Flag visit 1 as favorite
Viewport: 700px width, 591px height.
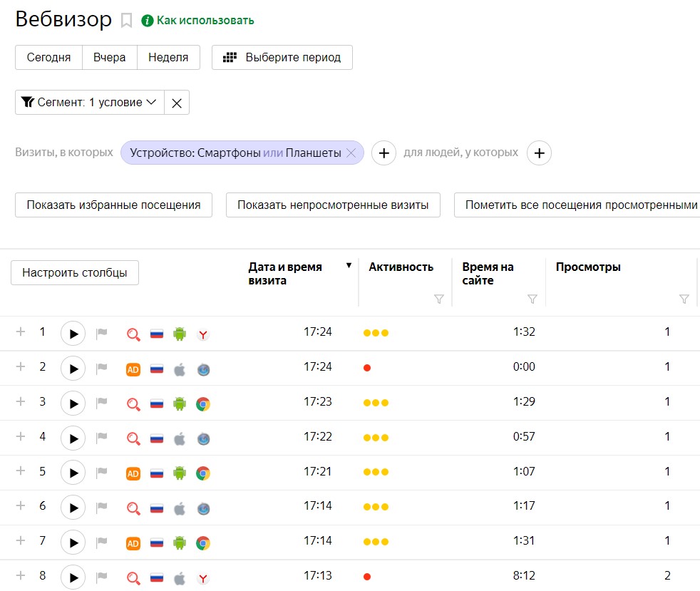click(102, 333)
